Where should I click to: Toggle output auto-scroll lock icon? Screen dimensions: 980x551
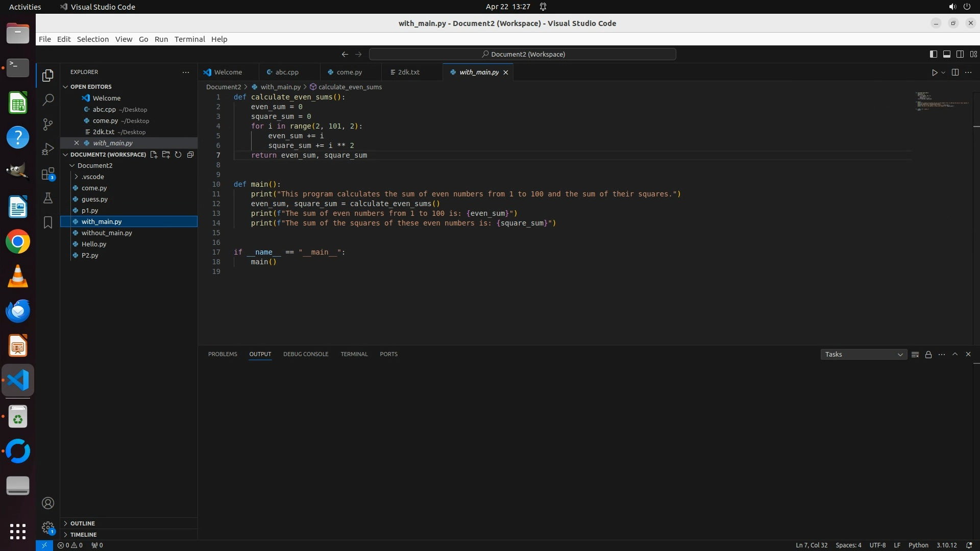pos(928,355)
